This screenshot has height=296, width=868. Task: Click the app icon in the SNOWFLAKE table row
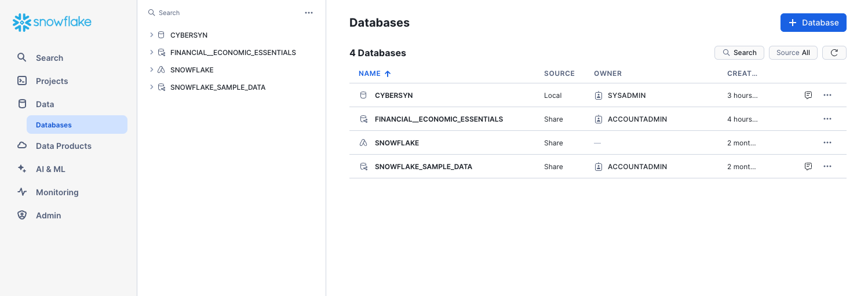(x=363, y=142)
